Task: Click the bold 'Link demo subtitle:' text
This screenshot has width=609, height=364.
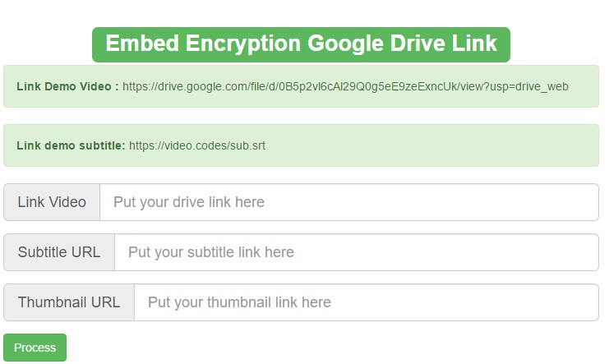Action: (71, 146)
